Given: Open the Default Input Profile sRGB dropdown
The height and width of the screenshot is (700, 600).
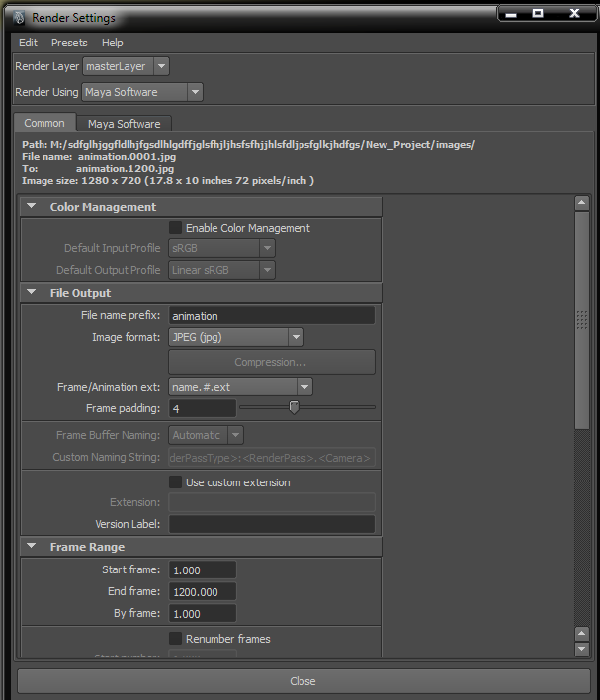Looking at the screenshot, I should [221, 248].
